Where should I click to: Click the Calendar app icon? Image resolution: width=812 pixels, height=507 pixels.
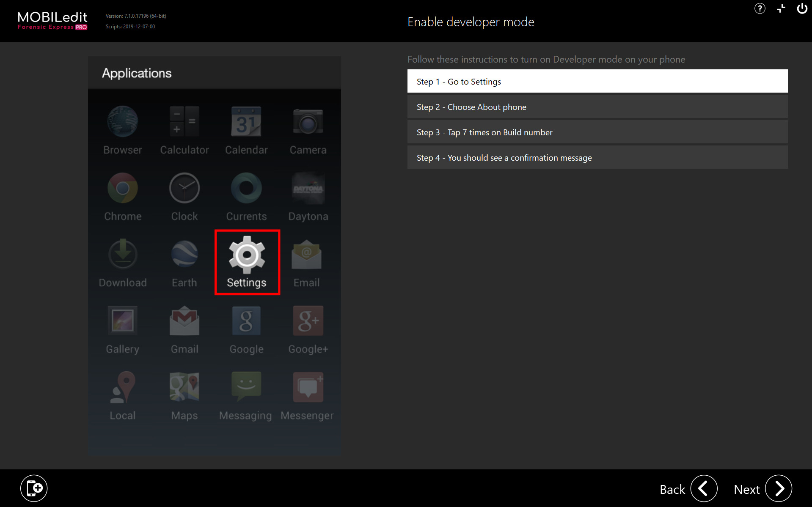[246, 121]
